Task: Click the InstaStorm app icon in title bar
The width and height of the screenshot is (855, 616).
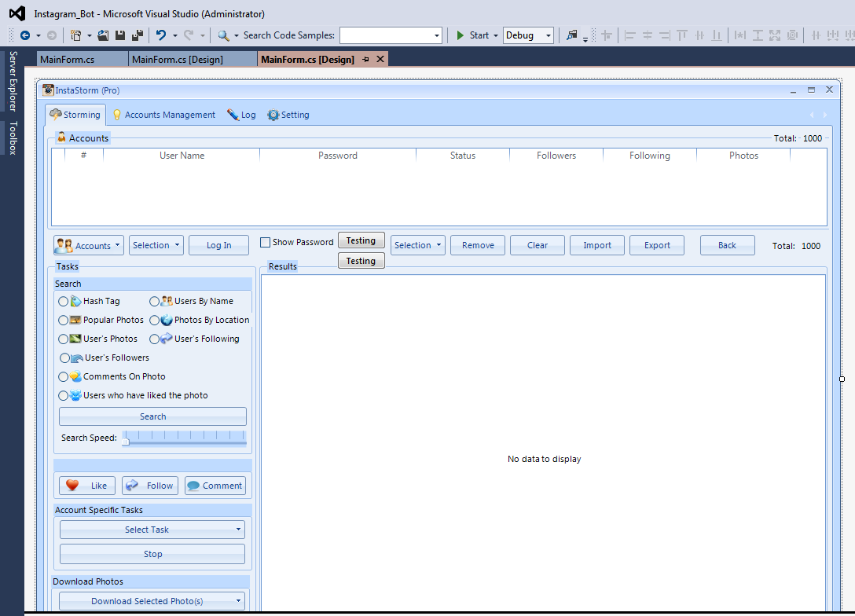Action: 48,90
